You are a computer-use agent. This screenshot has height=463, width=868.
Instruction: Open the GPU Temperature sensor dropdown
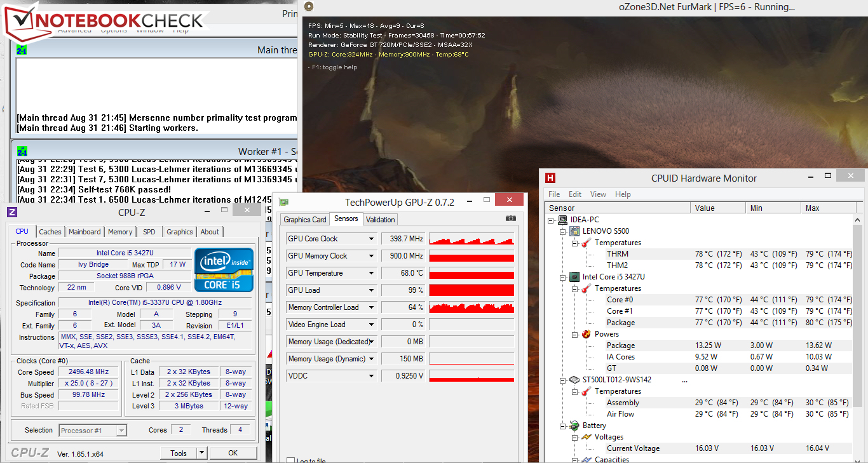pyautogui.click(x=372, y=273)
